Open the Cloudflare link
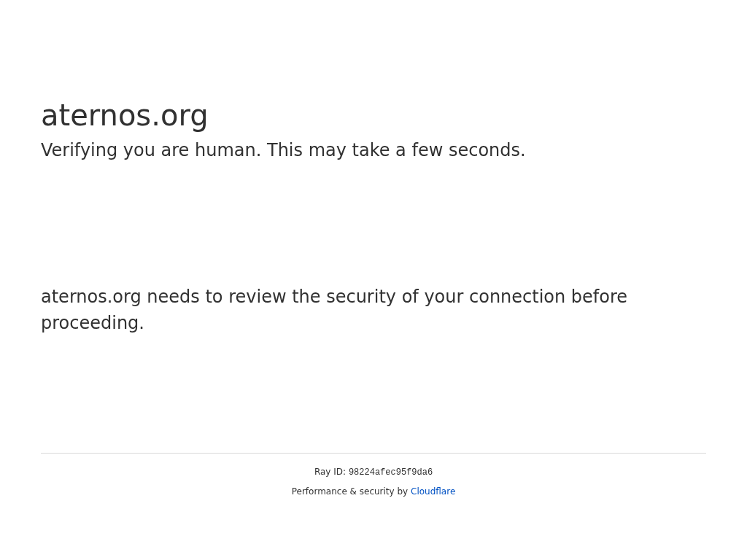This screenshot has width=747, height=560. (x=433, y=491)
